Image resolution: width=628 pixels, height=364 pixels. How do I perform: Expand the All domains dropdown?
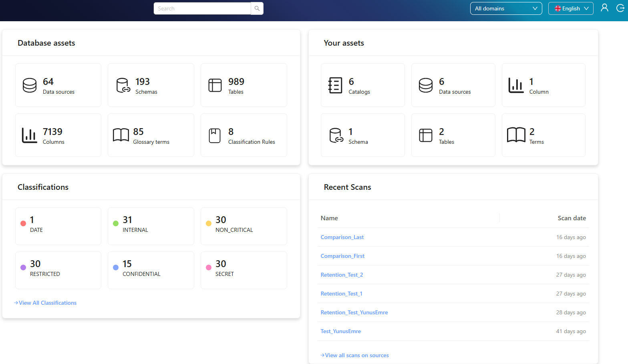[x=506, y=8]
